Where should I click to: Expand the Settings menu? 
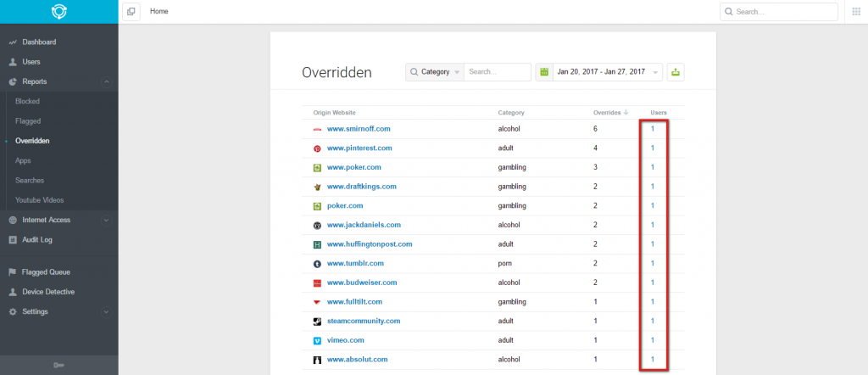click(107, 312)
